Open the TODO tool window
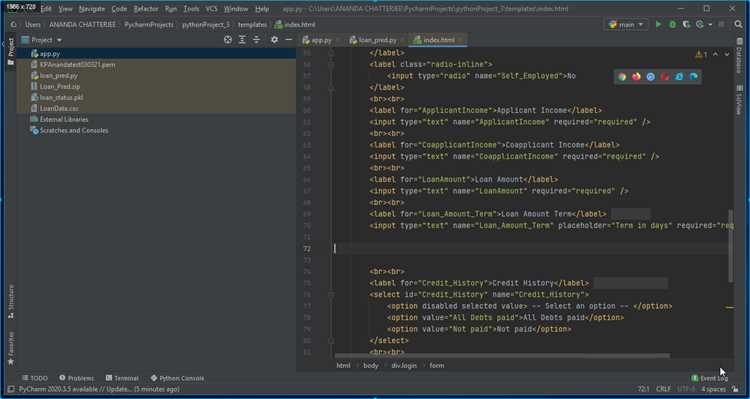Screen dimensions: 750x399 coord(35,378)
